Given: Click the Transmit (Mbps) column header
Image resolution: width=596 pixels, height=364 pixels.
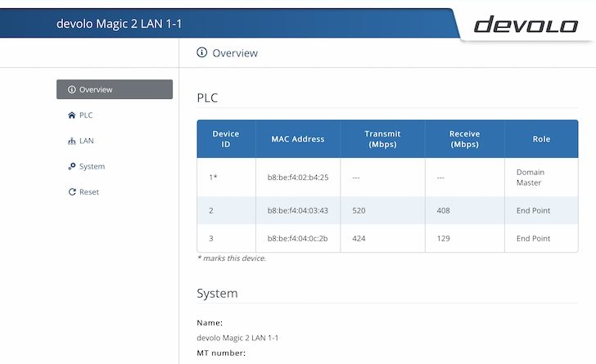Looking at the screenshot, I should tap(382, 139).
